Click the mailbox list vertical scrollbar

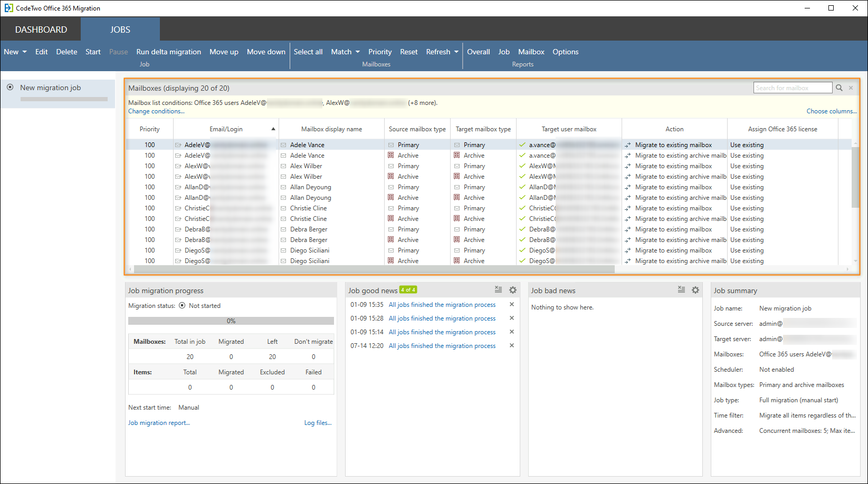855,177
